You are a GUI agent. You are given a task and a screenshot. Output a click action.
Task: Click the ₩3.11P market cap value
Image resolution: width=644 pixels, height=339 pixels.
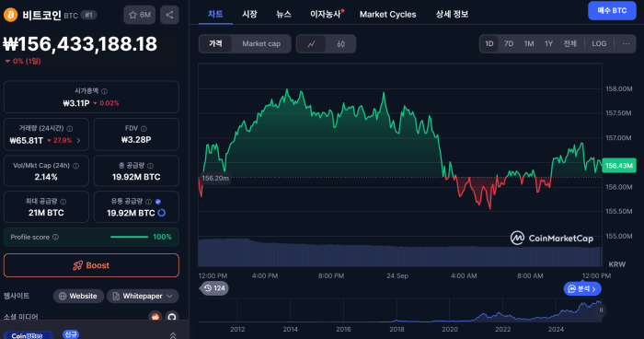tap(76, 103)
